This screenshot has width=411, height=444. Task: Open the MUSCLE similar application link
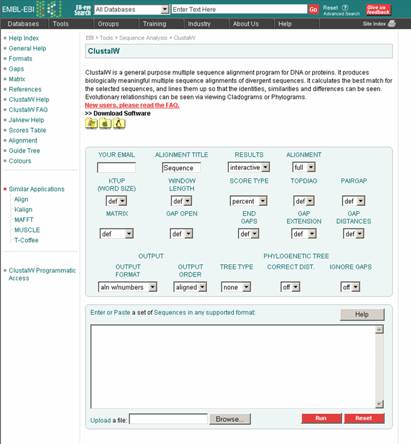point(27,230)
